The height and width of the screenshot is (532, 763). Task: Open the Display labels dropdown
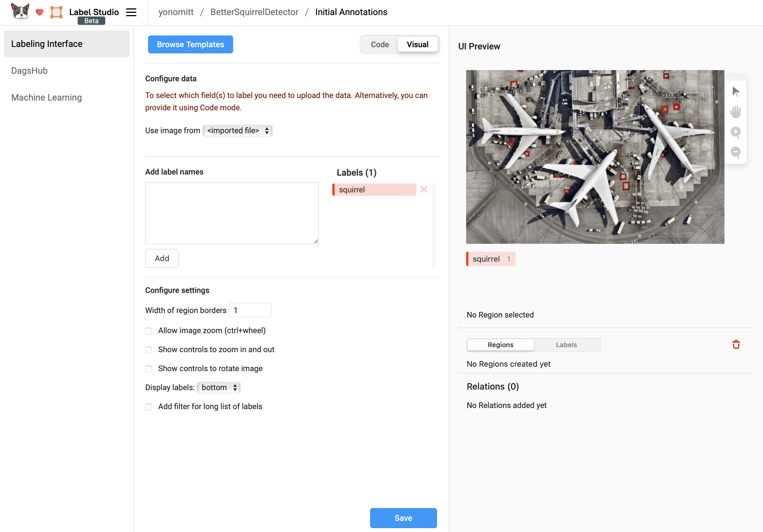coord(219,387)
